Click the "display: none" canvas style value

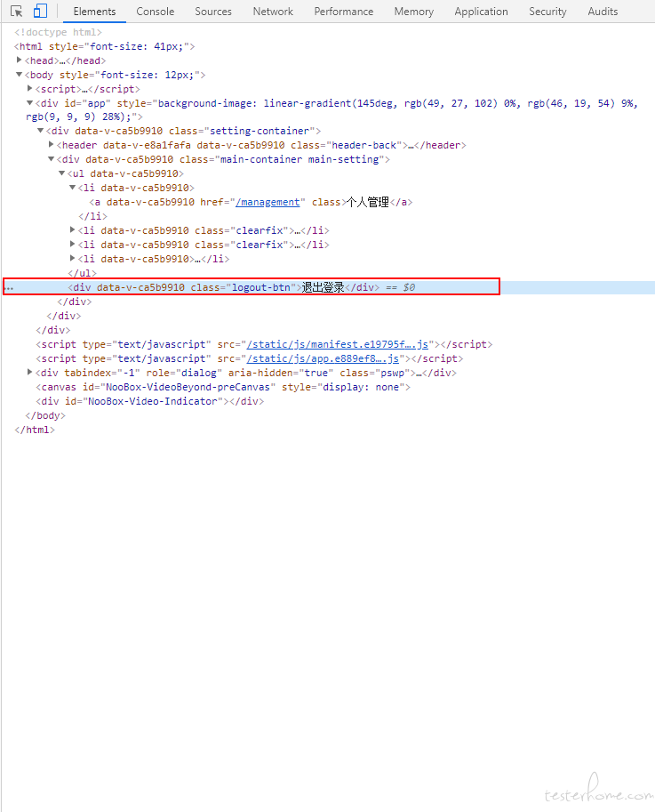tap(361, 387)
